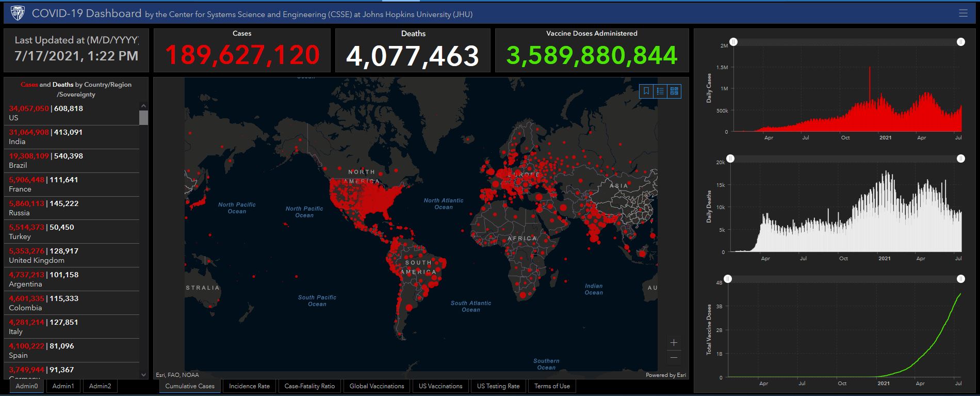Grab the Daily Cases chart left slider handle
980x396 pixels.
point(733,42)
